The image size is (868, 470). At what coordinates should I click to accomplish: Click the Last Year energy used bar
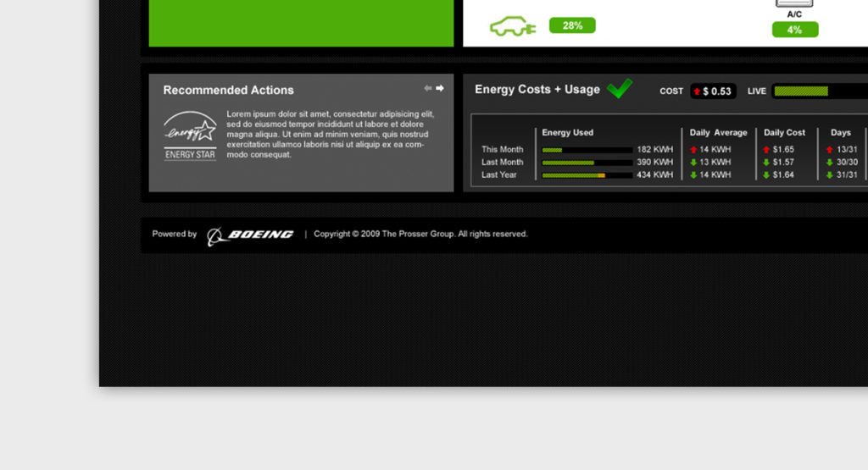(x=587, y=175)
